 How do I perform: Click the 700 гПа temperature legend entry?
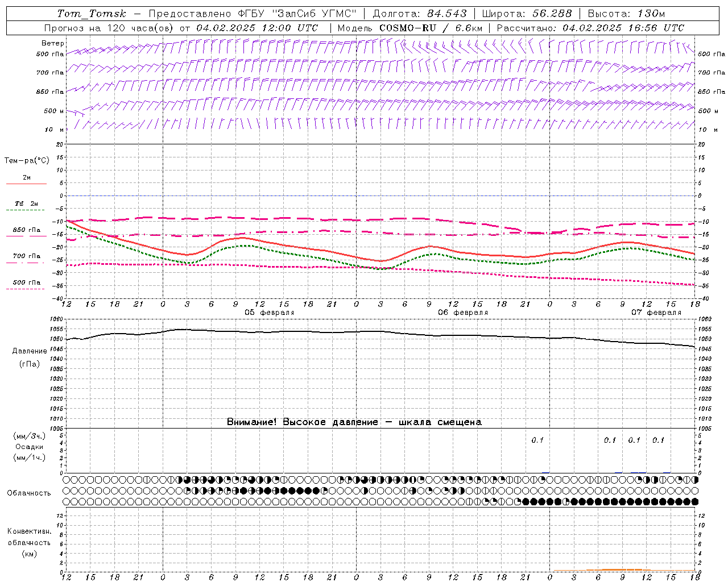(x=26, y=259)
